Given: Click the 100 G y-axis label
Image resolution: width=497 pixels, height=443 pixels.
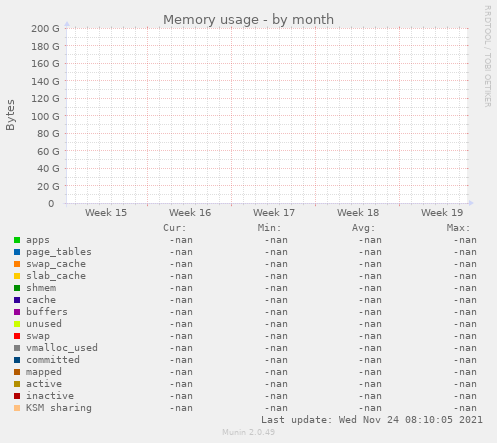Looking at the screenshot, I should pos(45,117).
